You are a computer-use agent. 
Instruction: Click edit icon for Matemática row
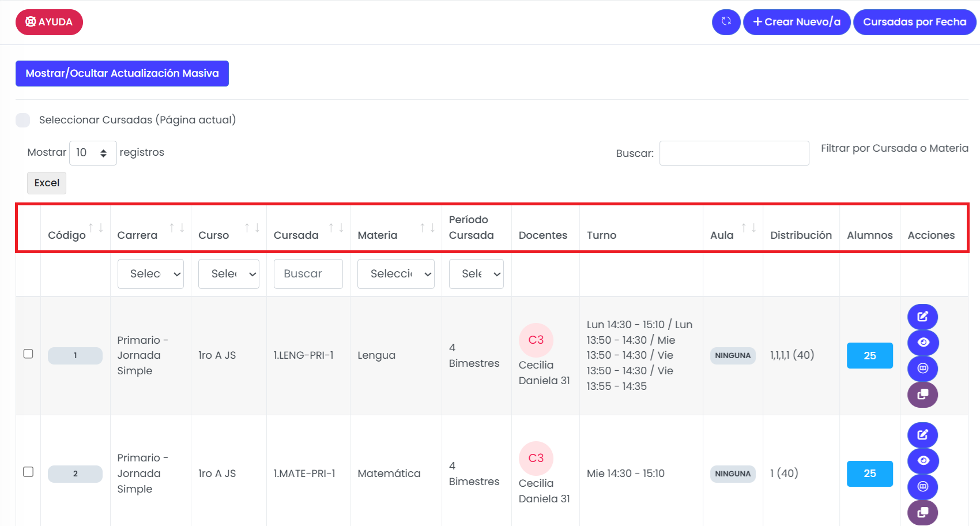point(923,435)
